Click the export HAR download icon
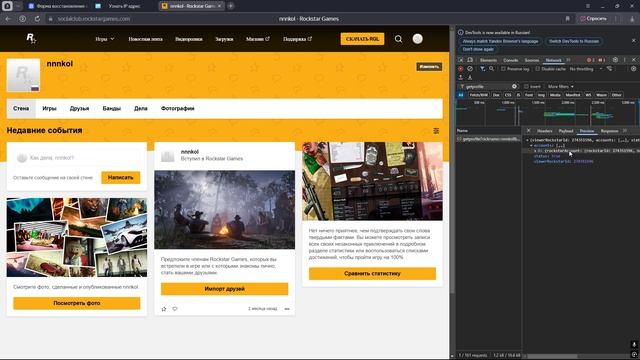 pyautogui.click(x=470, y=77)
